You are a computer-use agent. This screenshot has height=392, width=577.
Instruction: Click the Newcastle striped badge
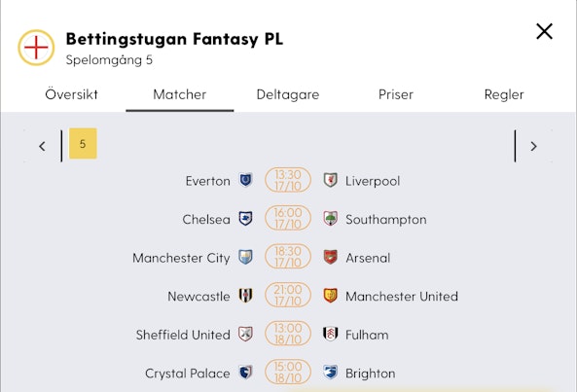[245, 296]
